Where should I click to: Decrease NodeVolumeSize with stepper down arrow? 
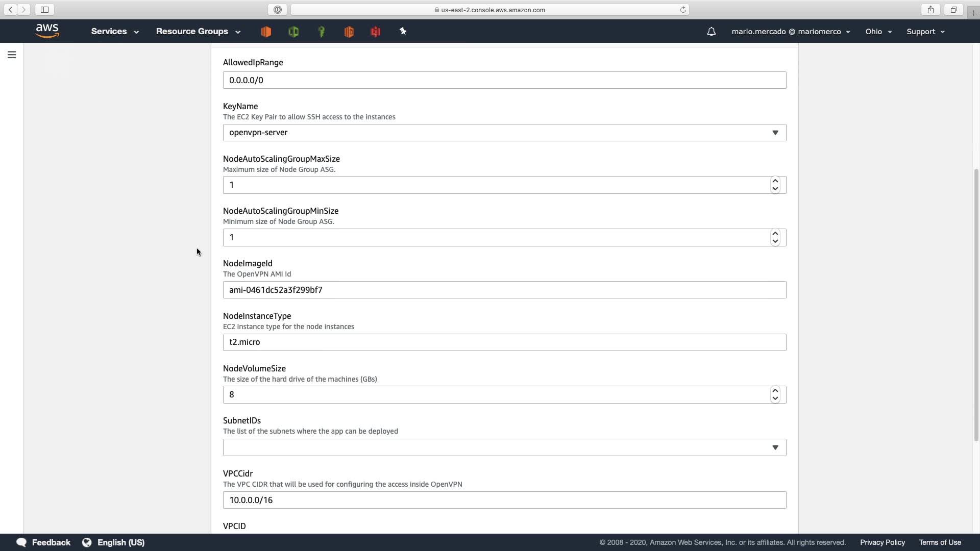coord(775,398)
